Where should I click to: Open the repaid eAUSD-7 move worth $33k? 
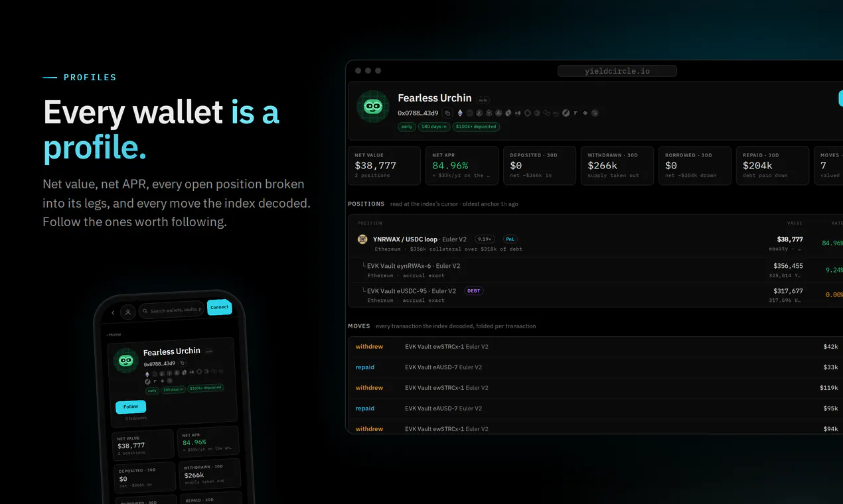tap(595, 367)
